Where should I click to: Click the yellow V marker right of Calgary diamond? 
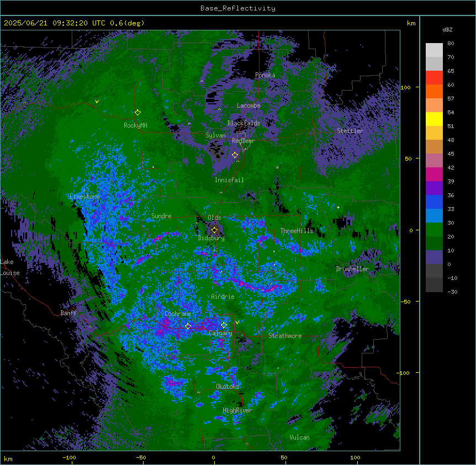coord(237,323)
